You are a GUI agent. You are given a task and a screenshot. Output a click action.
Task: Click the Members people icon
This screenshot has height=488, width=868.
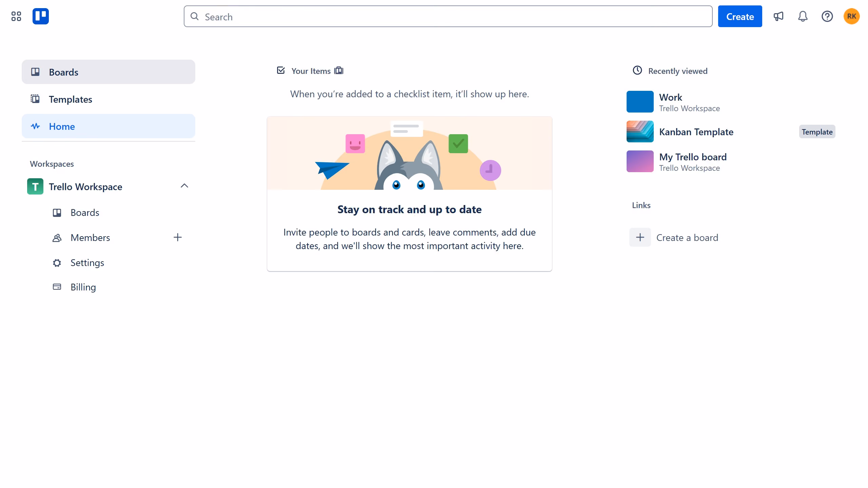pyautogui.click(x=57, y=238)
